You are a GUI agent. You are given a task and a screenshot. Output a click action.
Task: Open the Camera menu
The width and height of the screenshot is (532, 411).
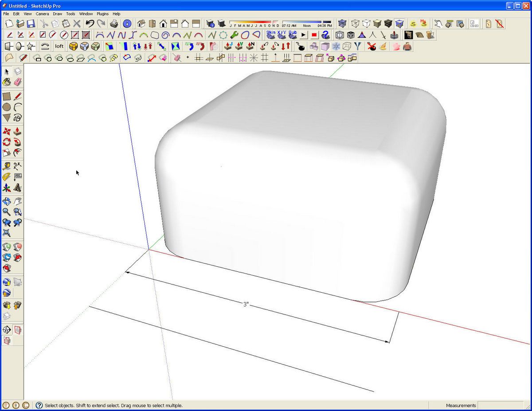pyautogui.click(x=42, y=14)
